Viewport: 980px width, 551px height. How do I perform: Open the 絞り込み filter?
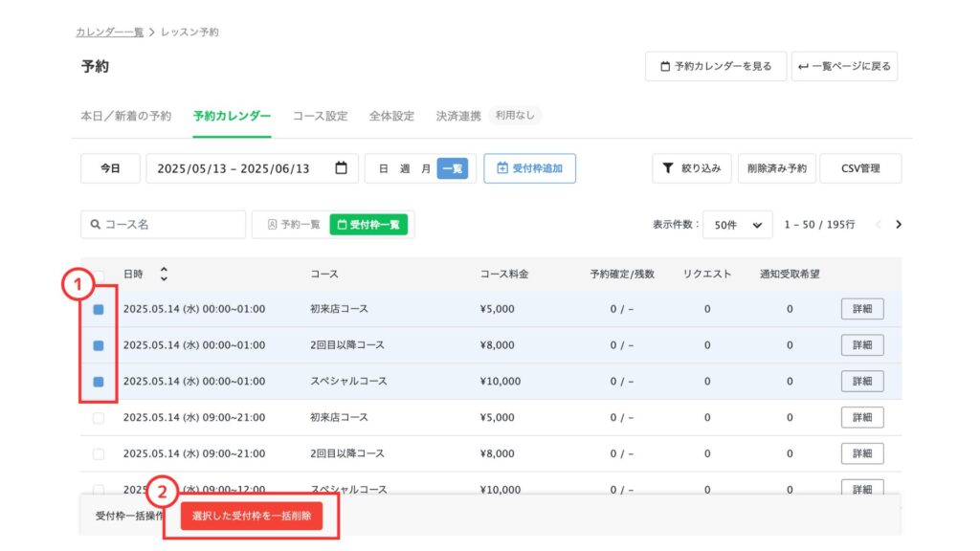pyautogui.click(x=691, y=168)
